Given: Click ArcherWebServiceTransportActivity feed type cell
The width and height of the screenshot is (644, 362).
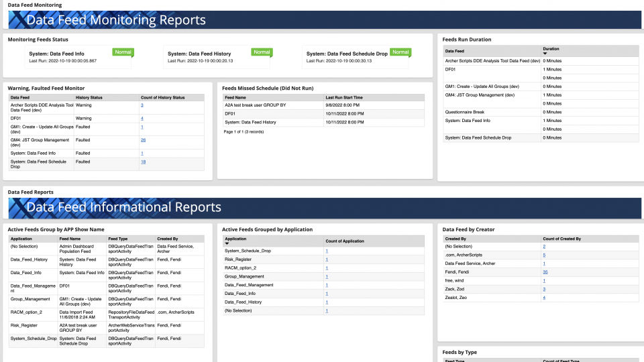Looking at the screenshot, I should click(x=131, y=328).
